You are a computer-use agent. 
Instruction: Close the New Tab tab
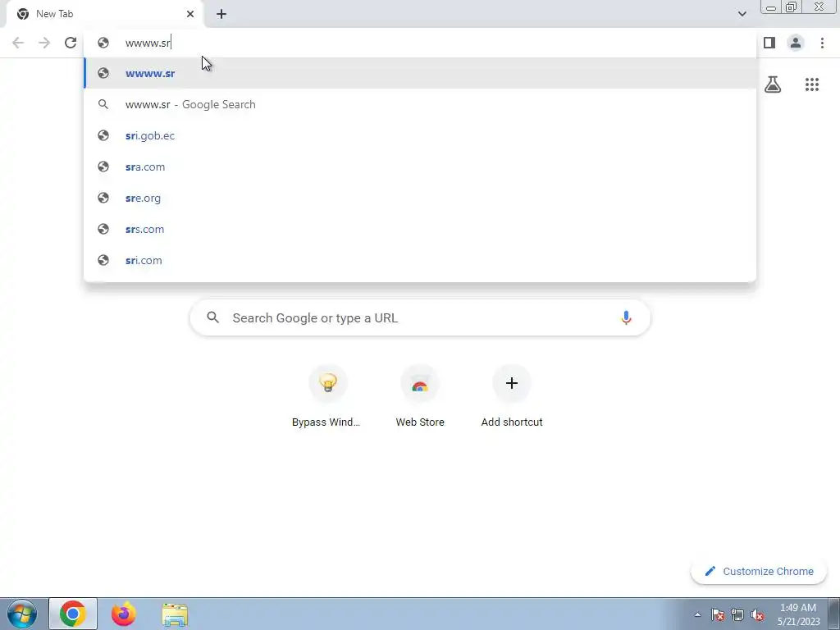[x=190, y=14]
